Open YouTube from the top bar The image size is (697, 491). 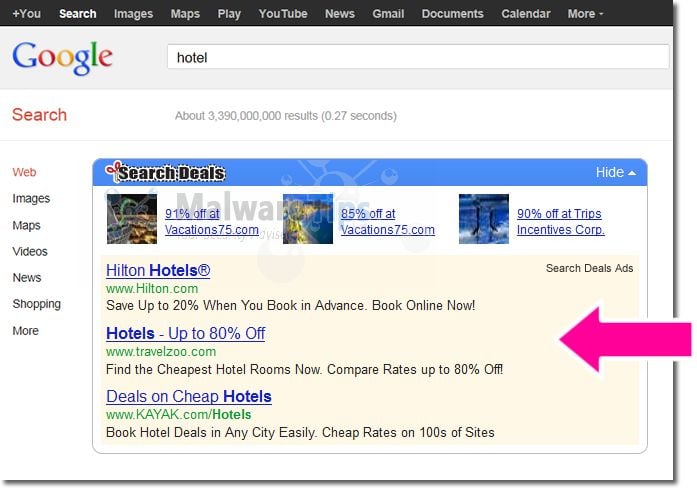click(x=283, y=14)
